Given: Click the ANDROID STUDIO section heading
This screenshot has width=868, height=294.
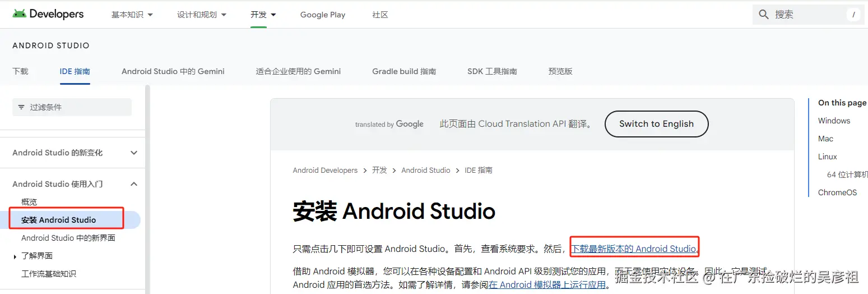Looking at the screenshot, I should [x=51, y=45].
